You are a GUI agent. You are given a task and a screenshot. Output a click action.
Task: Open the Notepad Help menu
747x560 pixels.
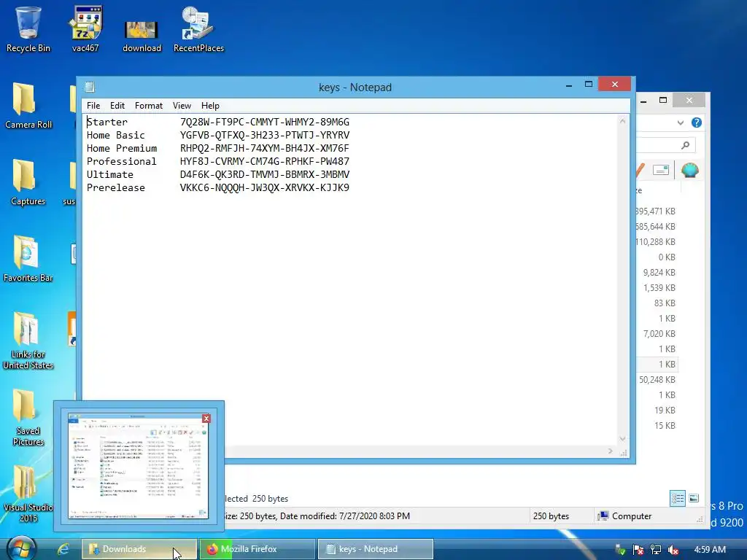210,106
